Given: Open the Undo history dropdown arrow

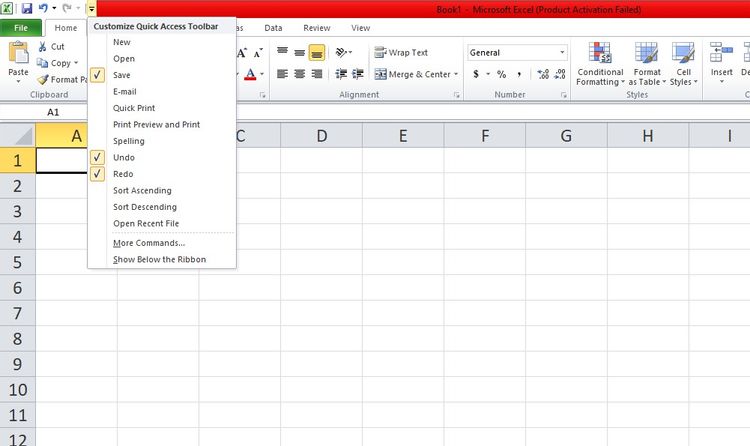Looking at the screenshot, I should click(54, 8).
